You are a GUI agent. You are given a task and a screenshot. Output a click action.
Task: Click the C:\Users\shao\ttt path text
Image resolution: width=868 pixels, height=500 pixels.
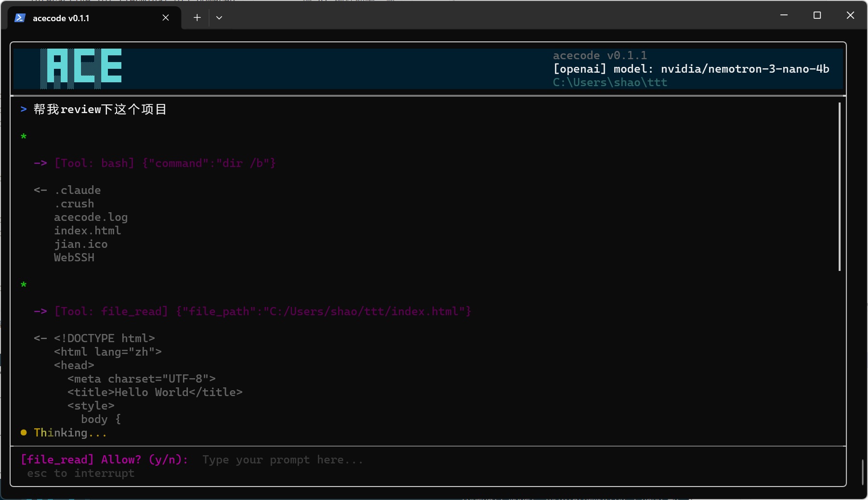tap(610, 82)
